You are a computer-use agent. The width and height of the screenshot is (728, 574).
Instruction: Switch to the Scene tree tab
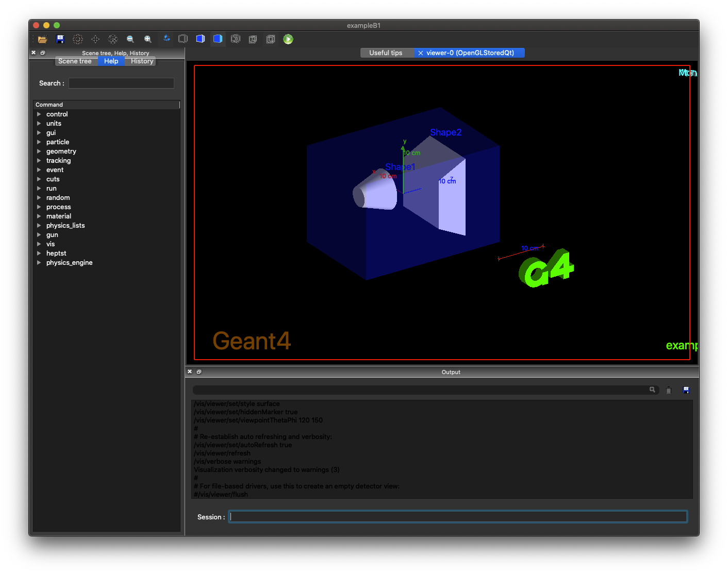[75, 61]
